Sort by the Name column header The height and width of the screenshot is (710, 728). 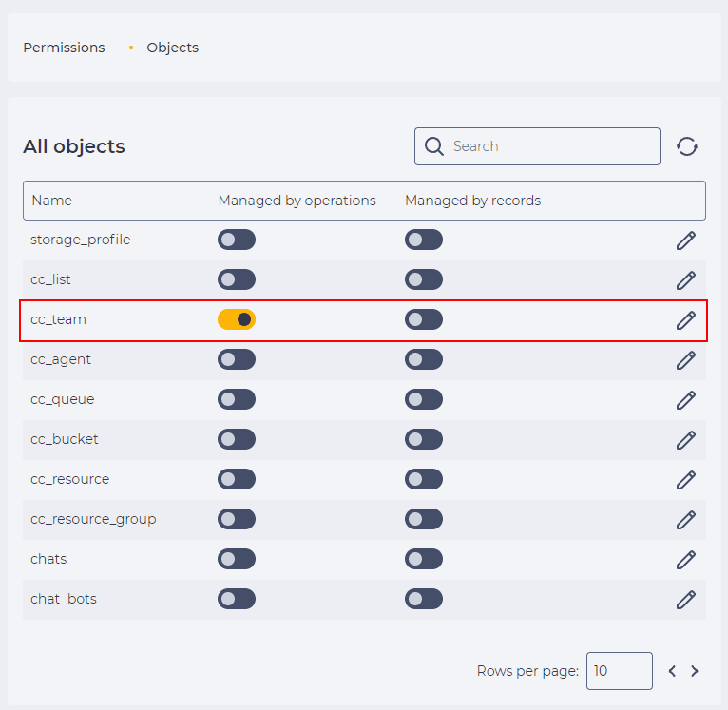tap(51, 201)
